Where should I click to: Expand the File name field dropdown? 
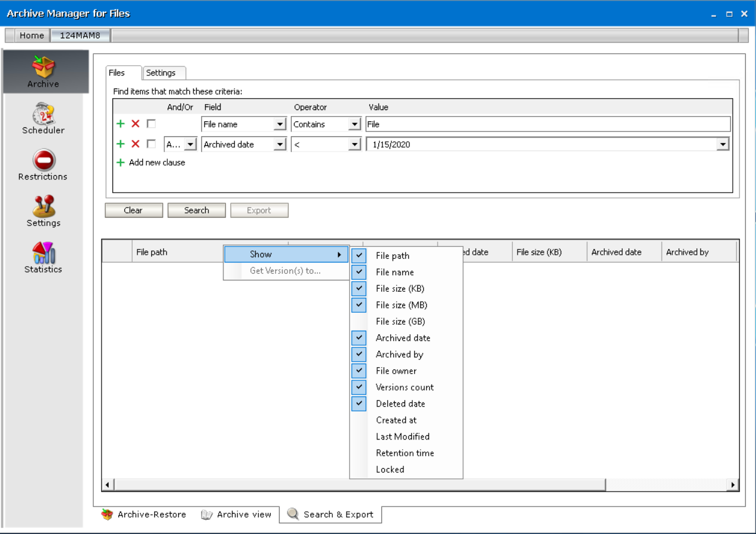[280, 124]
